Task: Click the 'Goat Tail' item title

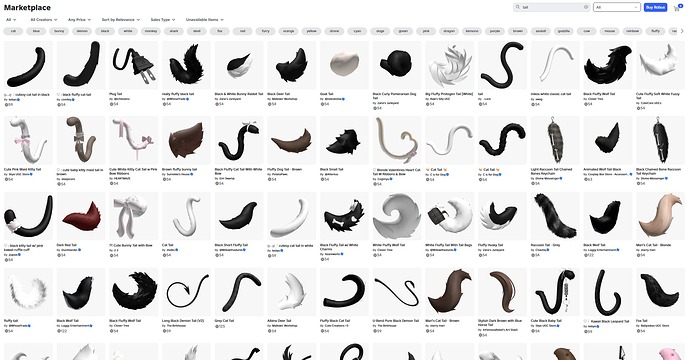Action: 327,94
